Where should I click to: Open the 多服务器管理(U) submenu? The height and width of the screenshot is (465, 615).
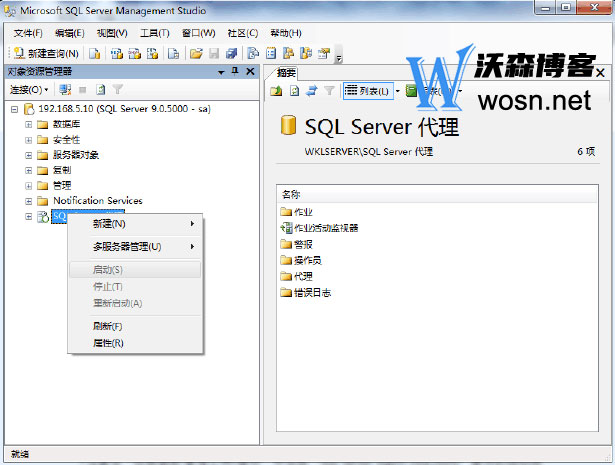pos(135,247)
